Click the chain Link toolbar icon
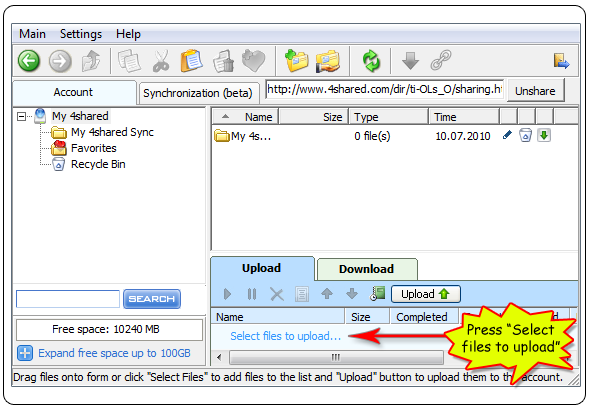Screen dimensions: 589x408 point(441,60)
